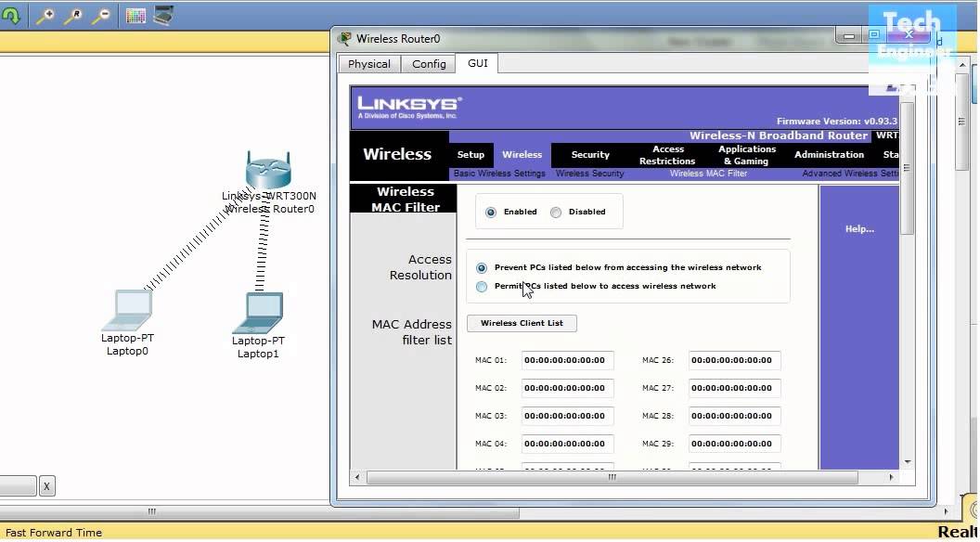The image size is (980, 542).
Task: Click the MAC 26 address field
Action: point(734,360)
